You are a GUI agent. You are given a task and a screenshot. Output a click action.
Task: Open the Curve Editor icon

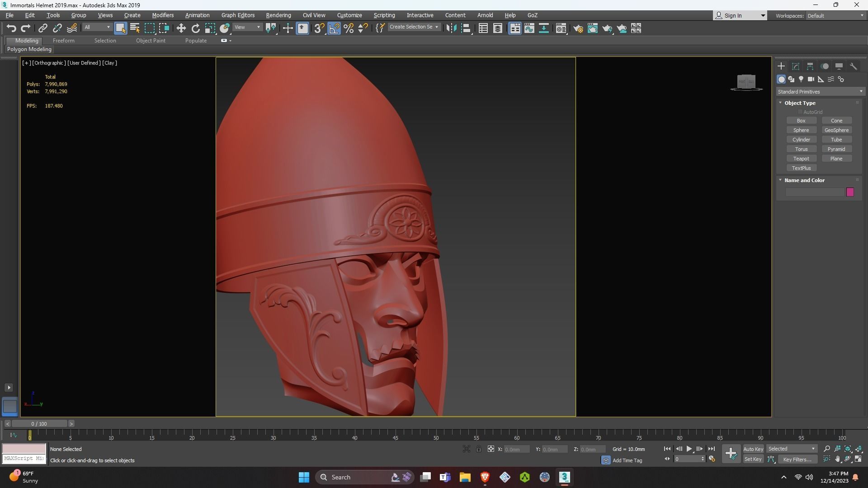[x=529, y=28]
